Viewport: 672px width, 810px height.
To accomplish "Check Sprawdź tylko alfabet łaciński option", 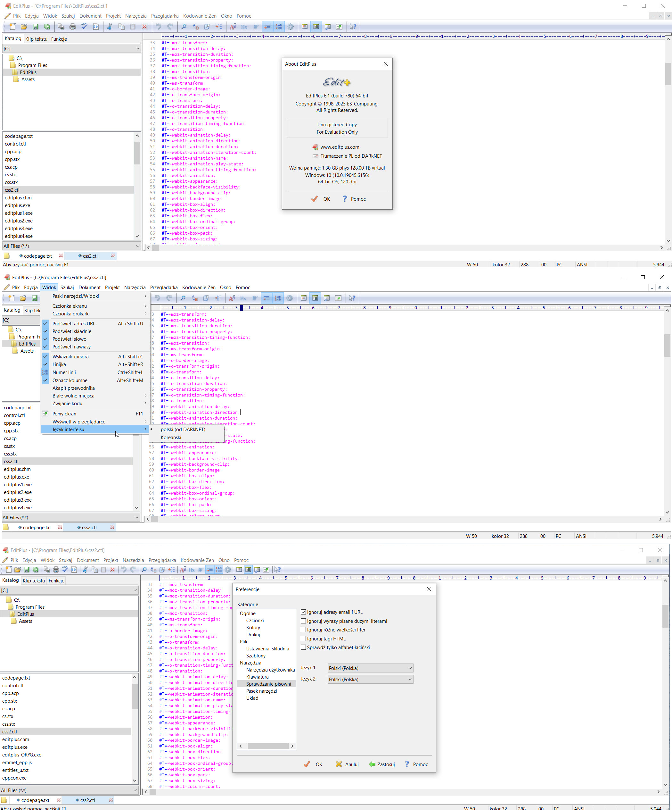I will click(x=303, y=647).
